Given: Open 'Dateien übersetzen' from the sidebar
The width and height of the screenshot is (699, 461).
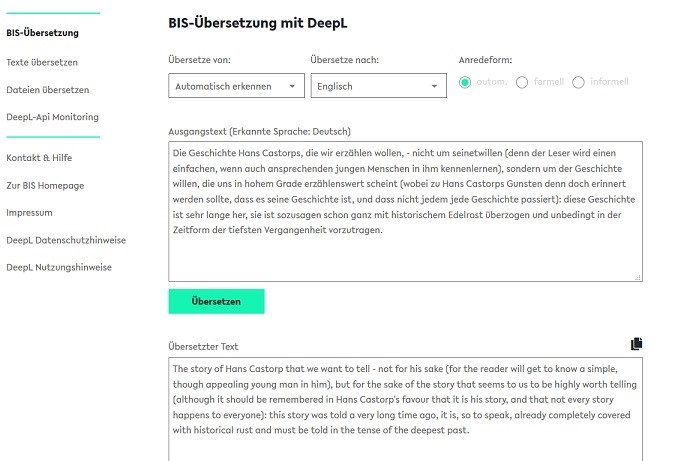Looking at the screenshot, I should point(47,90).
